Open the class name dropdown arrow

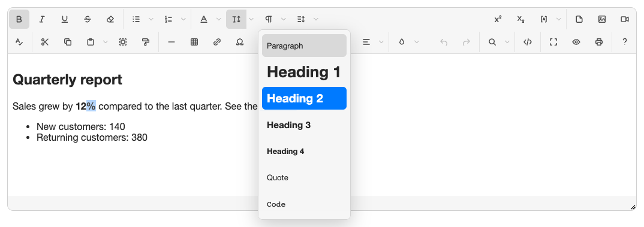click(x=559, y=19)
